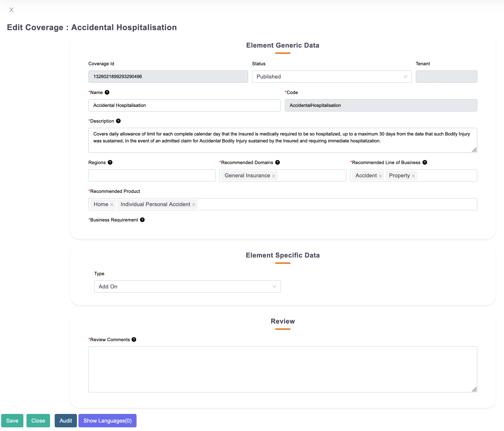Open the Recommended Domains help icon
The image size is (504, 431).
[278, 162]
